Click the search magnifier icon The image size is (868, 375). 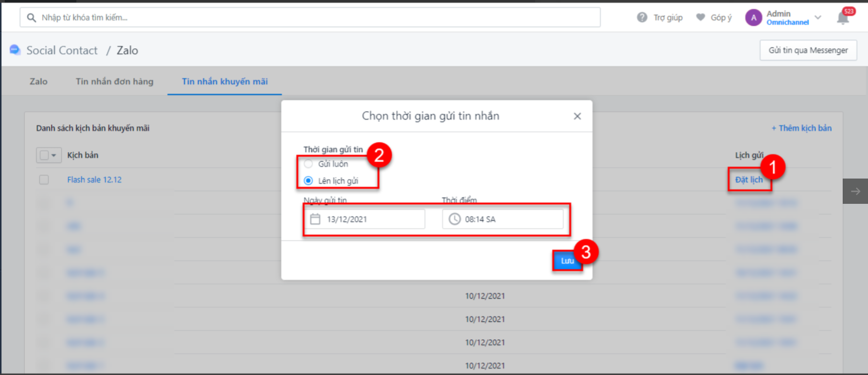point(32,17)
